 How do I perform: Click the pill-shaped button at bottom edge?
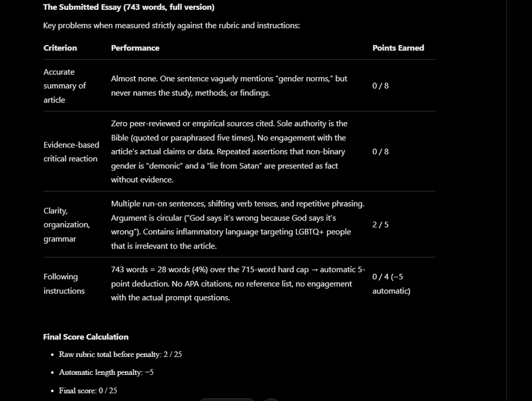click(x=227, y=399)
